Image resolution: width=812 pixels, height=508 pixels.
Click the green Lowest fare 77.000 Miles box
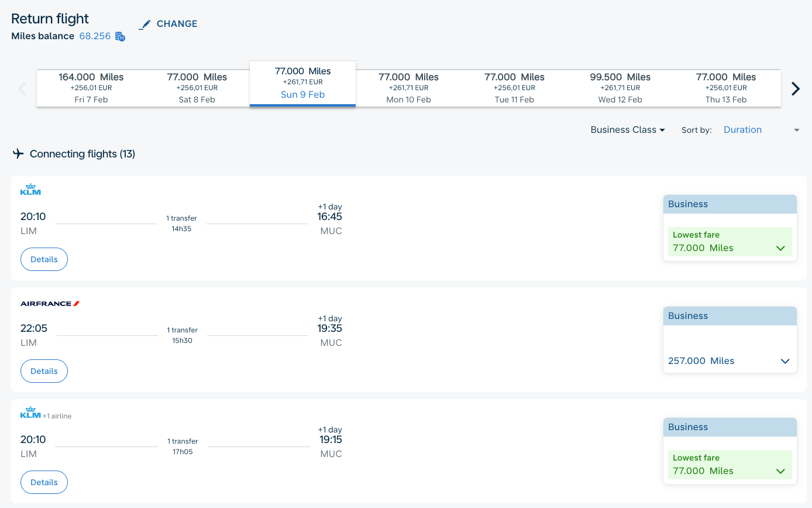(730, 241)
